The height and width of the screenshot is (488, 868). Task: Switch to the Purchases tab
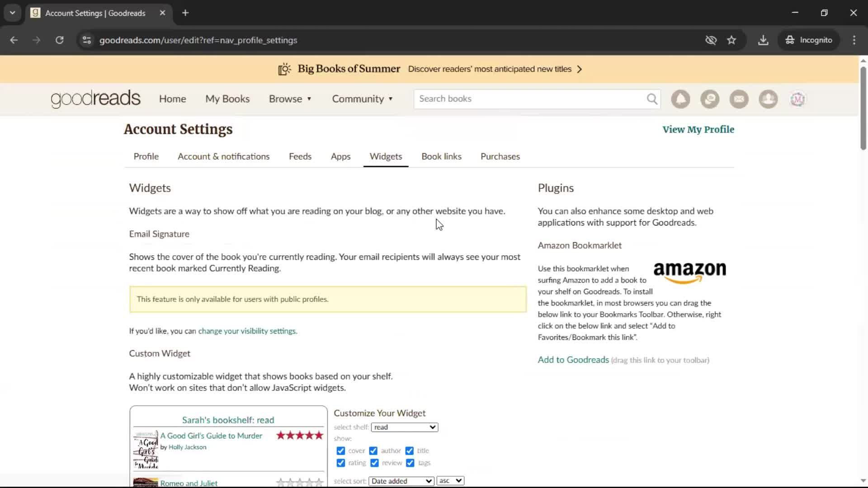[x=500, y=156]
